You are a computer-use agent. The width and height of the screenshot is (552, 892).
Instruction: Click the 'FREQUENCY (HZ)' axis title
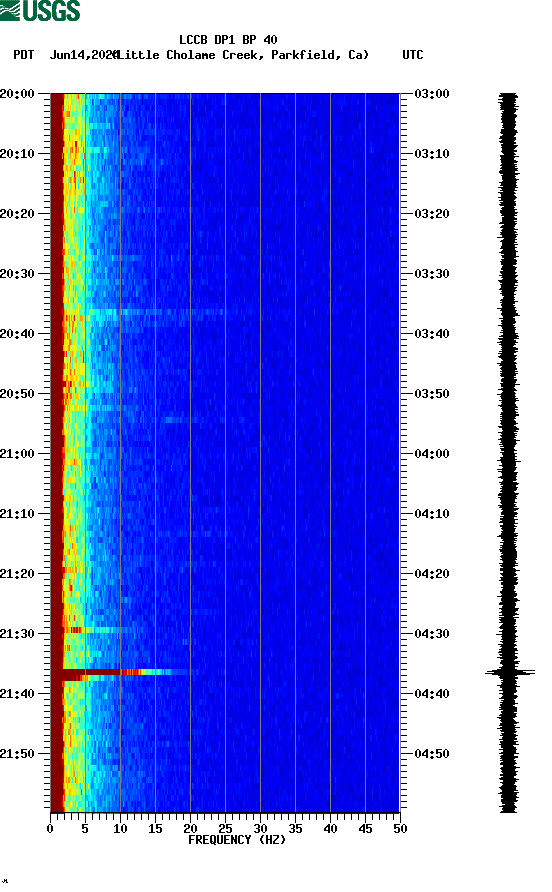click(x=237, y=840)
